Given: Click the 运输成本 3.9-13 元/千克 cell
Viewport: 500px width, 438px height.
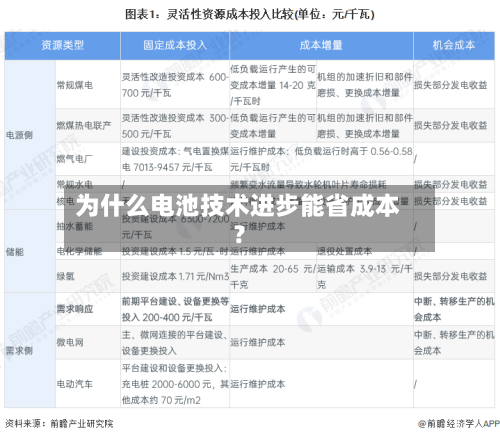Looking at the screenshot, I should (365, 276).
